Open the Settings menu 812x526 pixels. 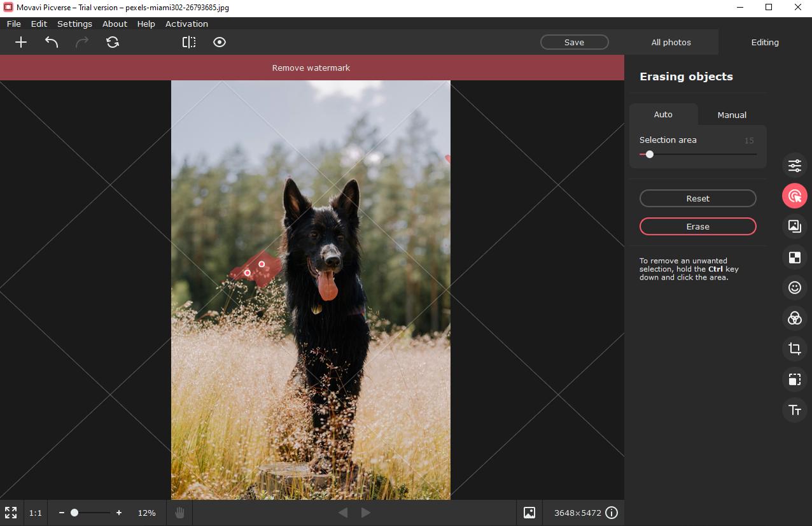click(x=74, y=24)
